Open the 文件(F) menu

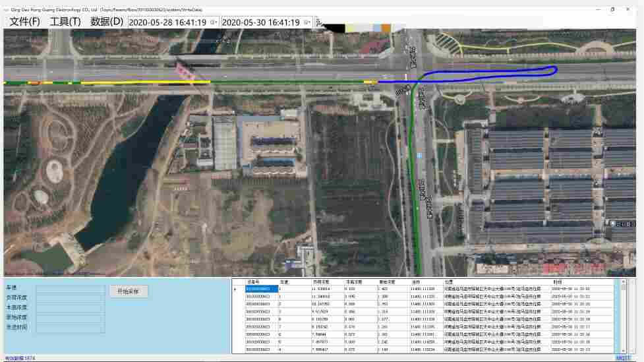coord(25,22)
